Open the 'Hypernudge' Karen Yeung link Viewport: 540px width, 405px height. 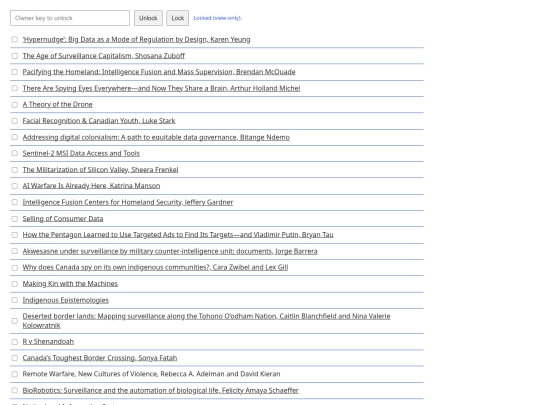136,39
